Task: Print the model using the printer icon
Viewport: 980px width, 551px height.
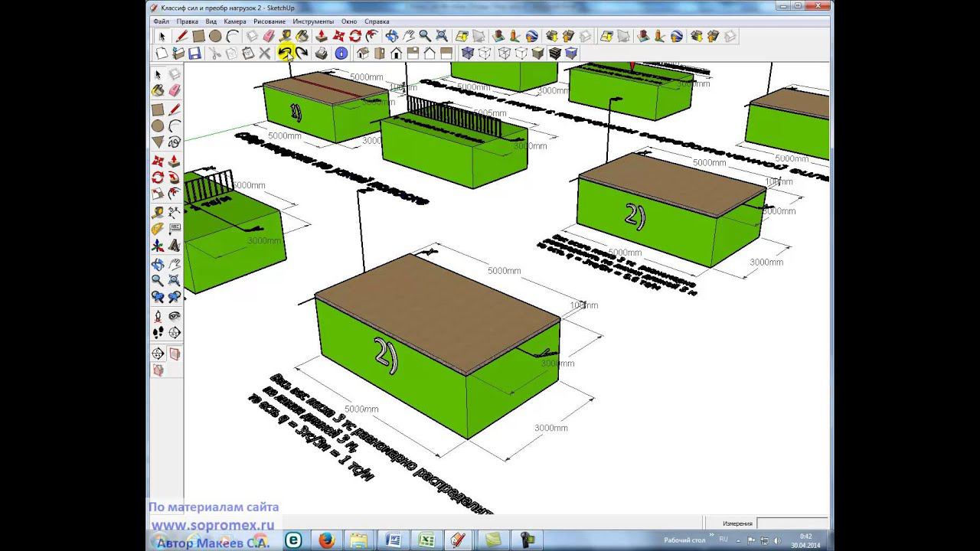Action: (322, 53)
